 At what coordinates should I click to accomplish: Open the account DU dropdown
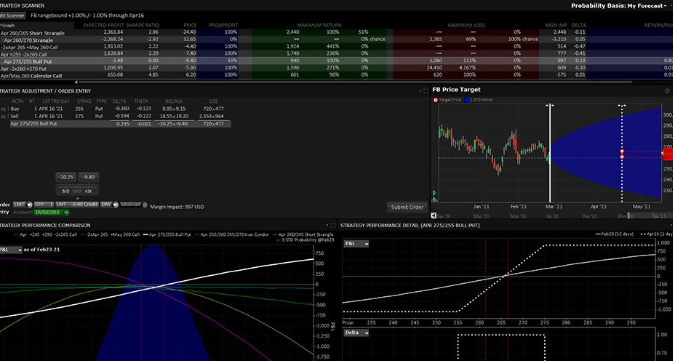[x=52, y=212]
